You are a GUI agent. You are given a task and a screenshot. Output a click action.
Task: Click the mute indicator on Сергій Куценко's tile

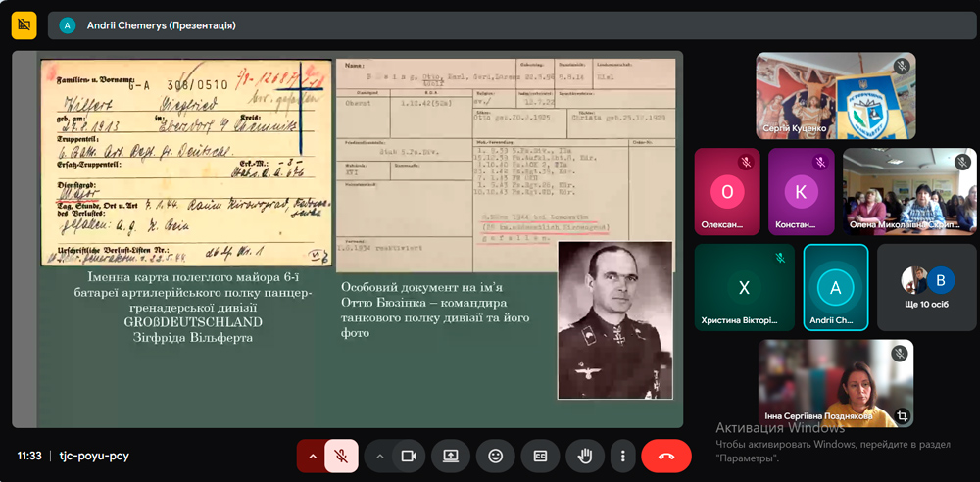902,67
